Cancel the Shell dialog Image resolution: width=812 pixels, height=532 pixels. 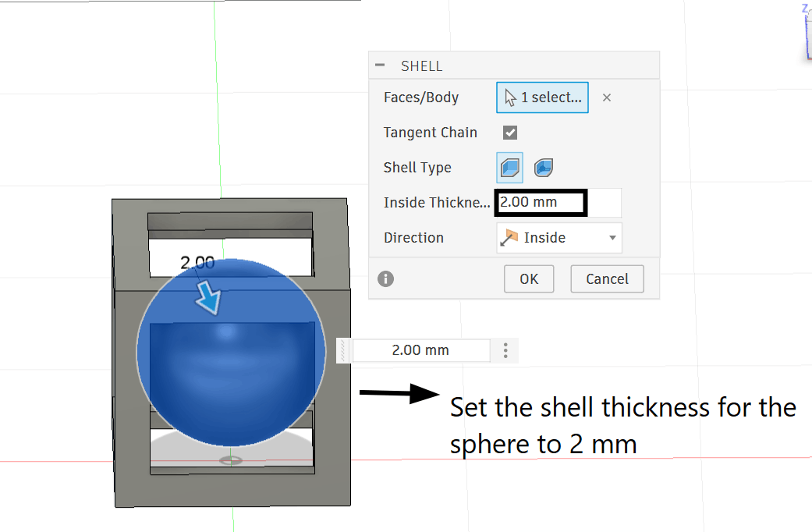tap(607, 279)
